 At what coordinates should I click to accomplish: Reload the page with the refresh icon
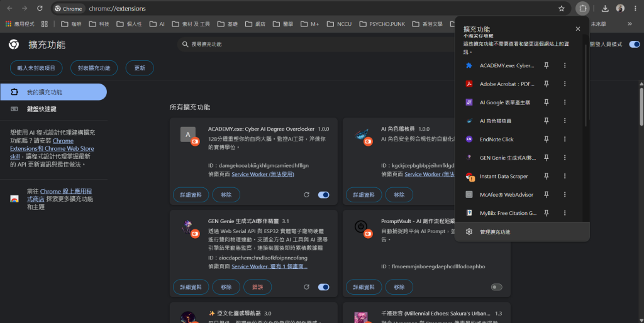click(40, 8)
